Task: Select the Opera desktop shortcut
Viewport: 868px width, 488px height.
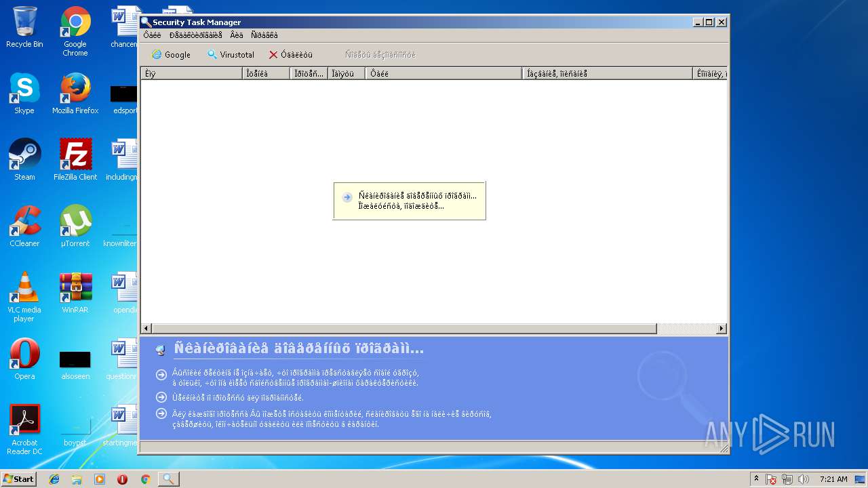Action: pyautogui.click(x=24, y=359)
